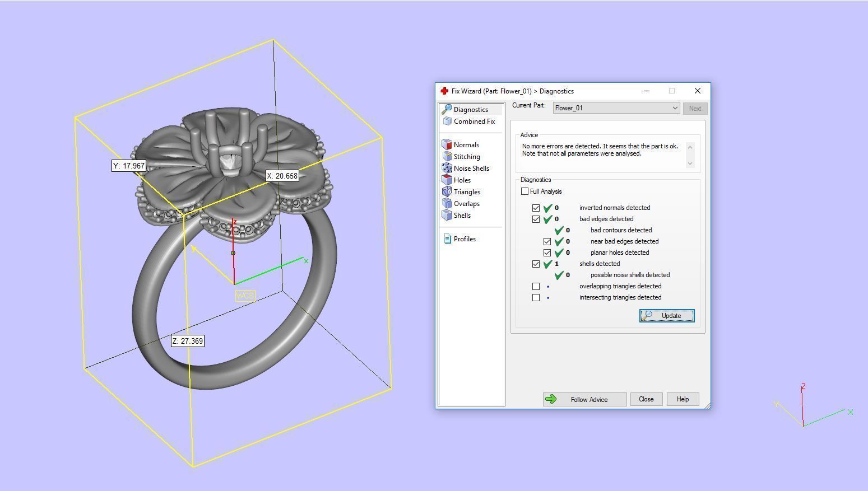This screenshot has width=868, height=491.
Task: Uncheck inverted normals detected checkbox
Action: 536,208
